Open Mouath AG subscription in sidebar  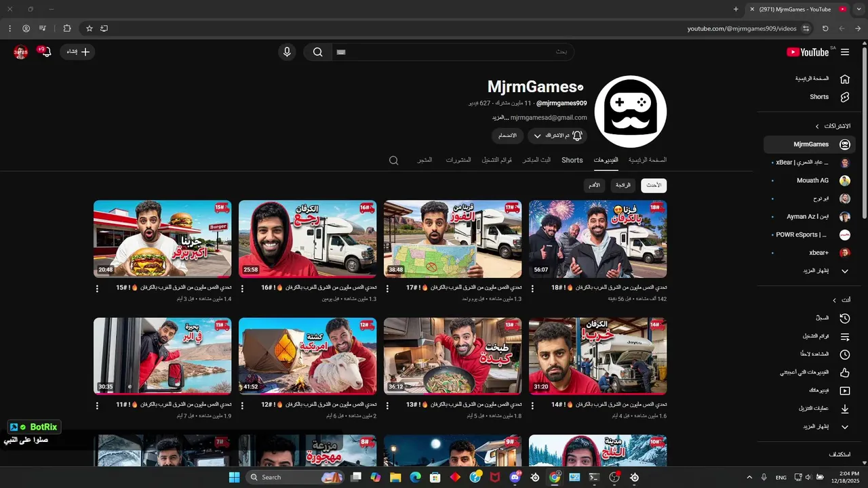810,180
